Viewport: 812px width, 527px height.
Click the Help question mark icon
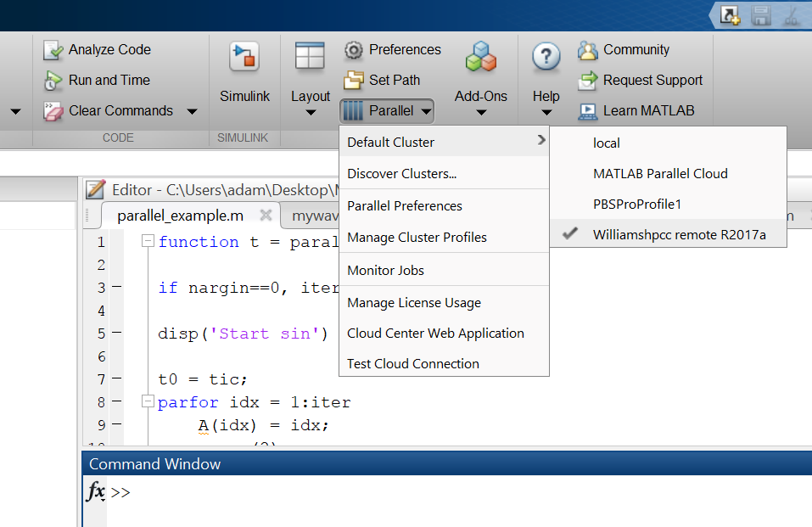click(x=546, y=57)
